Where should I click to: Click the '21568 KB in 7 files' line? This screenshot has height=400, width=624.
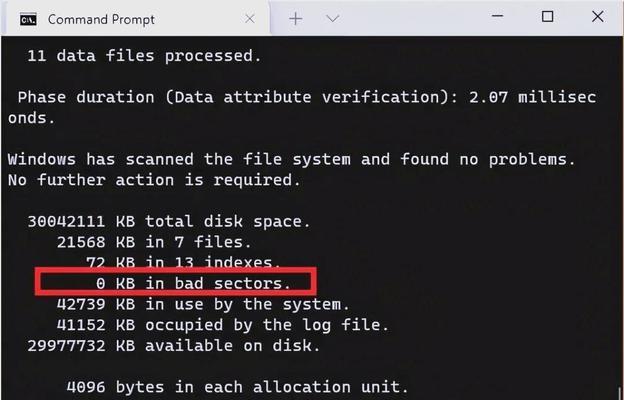point(154,242)
